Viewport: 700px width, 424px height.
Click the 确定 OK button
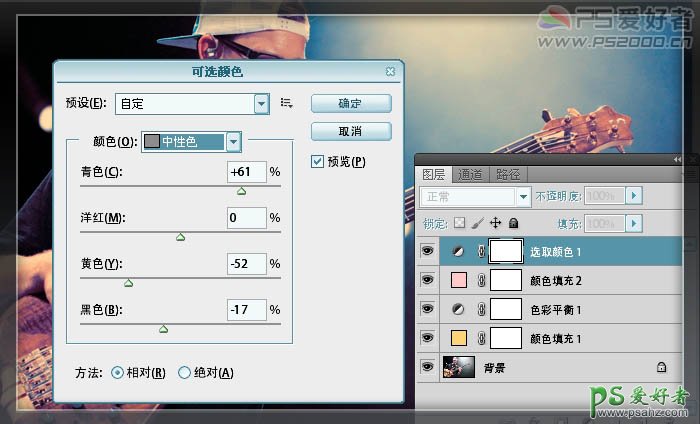[x=350, y=103]
